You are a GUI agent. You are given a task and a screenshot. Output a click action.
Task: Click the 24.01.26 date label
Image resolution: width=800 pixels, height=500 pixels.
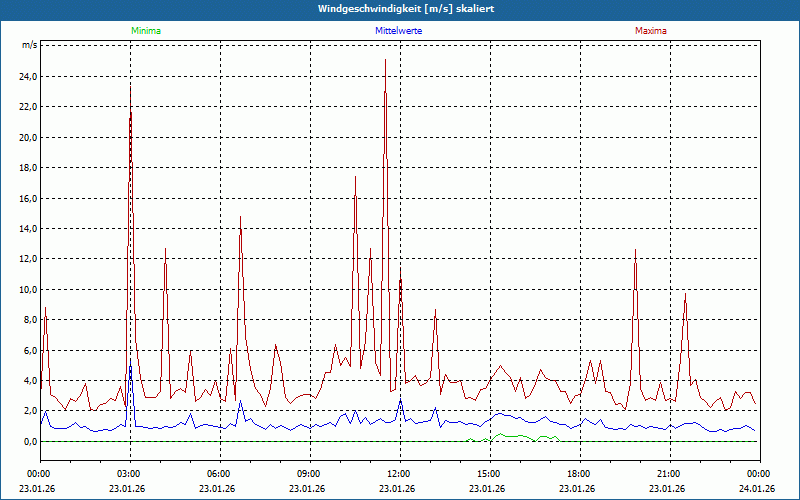pos(757,489)
